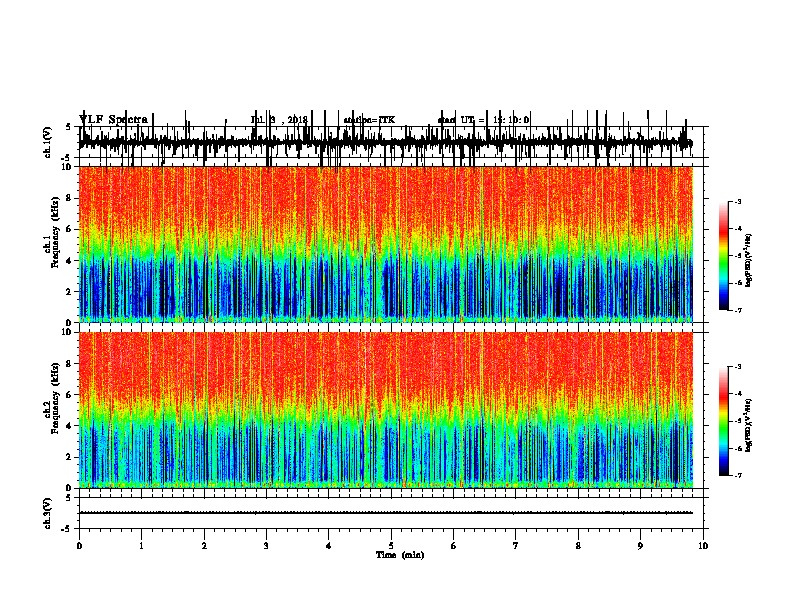This screenshot has width=792, height=612.
Task: Click the ch.1 colorbar log(PSD) label
Action: 749,261
